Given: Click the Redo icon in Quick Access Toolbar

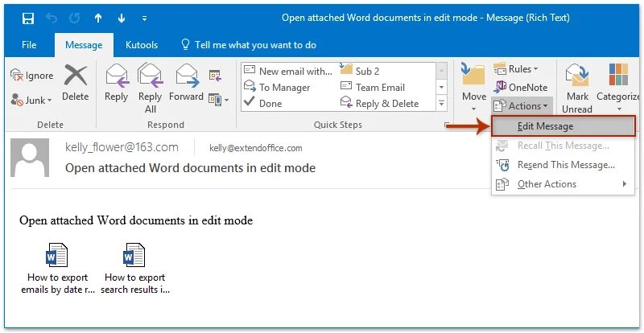Looking at the screenshot, I should click(x=74, y=18).
